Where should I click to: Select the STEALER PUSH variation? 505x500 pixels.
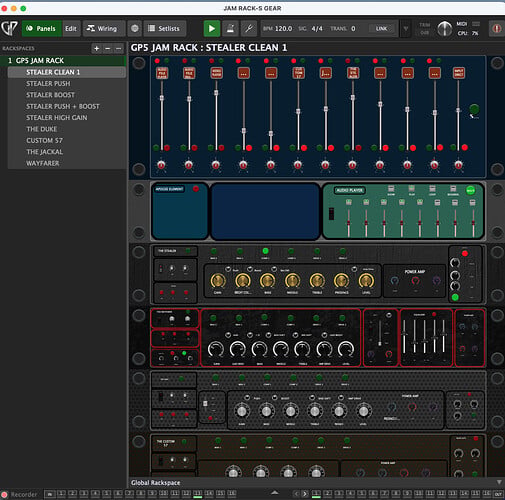[x=67, y=83]
